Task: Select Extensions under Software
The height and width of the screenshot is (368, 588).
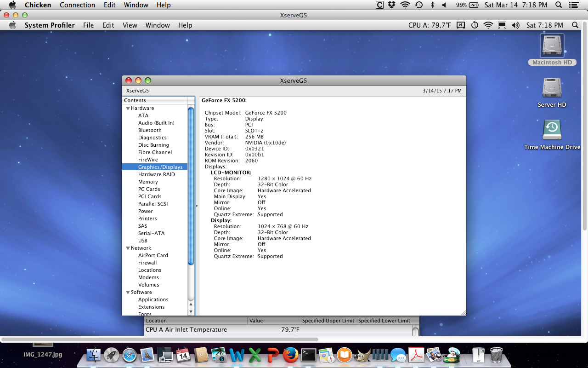Action: 151,307
